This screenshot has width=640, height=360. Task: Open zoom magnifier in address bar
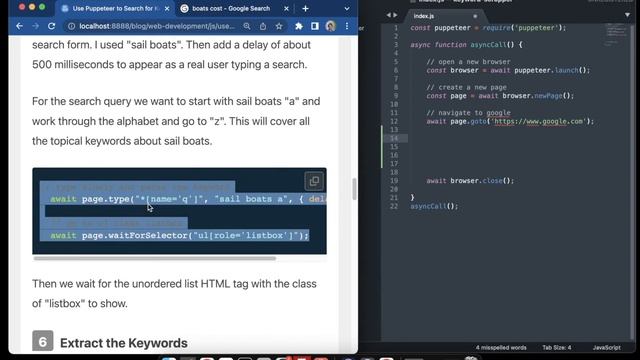tap(247, 26)
